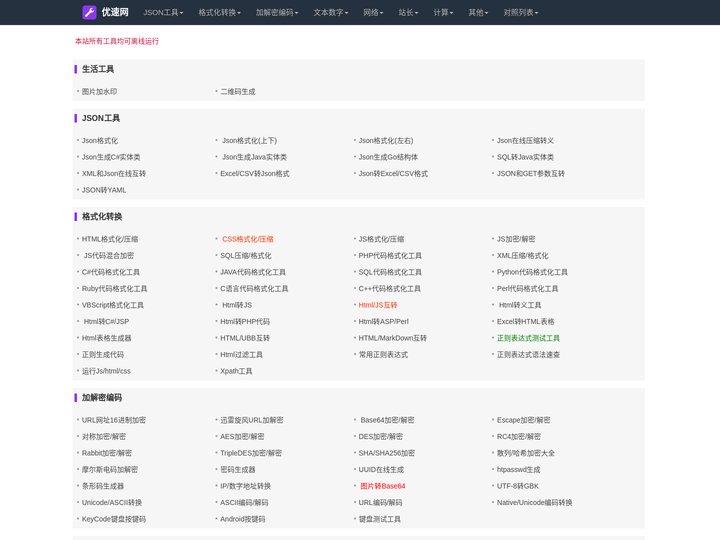Click the red 本站所有工具均可离线运行 notice
720x540 pixels.
click(x=117, y=41)
